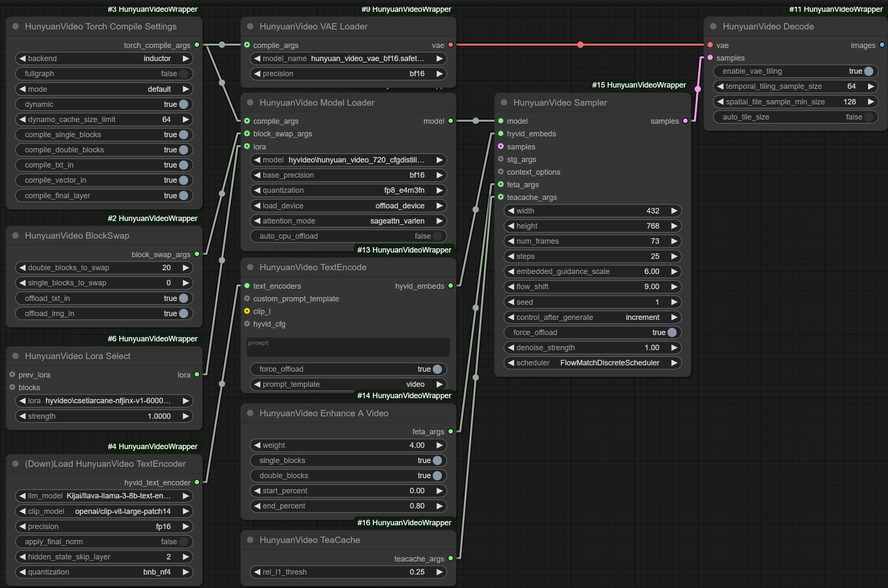Click the #11 HunyuanVideoWrapper badge
Image resolution: width=888 pixels, height=588 pixels.
pyautogui.click(x=836, y=9)
